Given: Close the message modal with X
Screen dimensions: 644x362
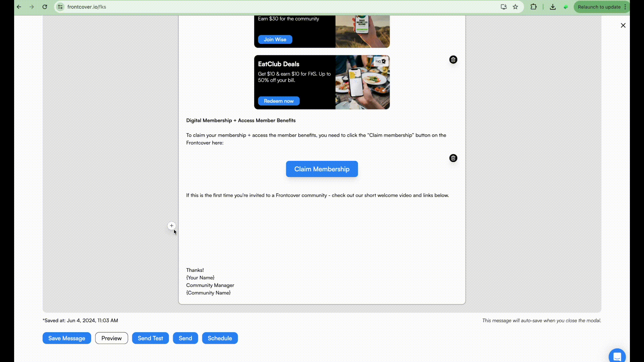Looking at the screenshot, I should coord(623,25).
